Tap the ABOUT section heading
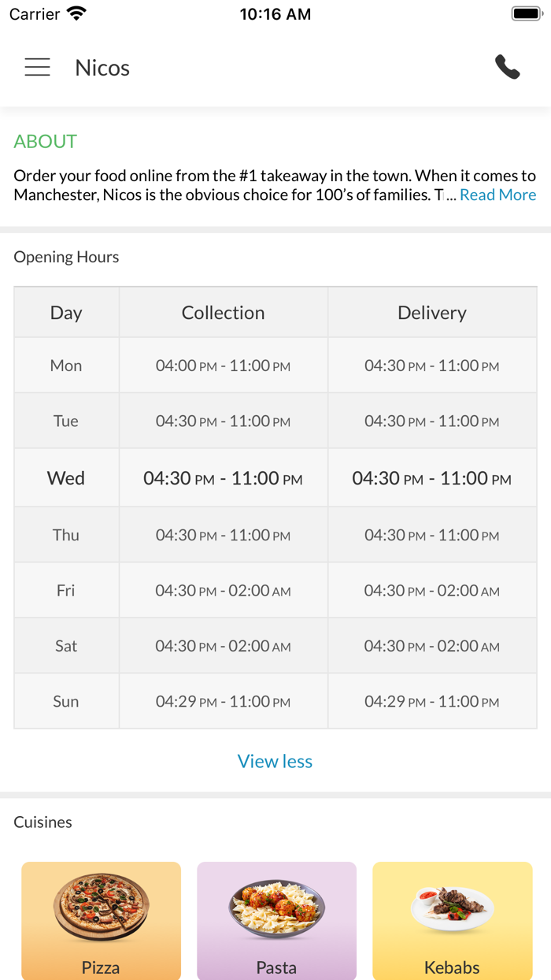551x980 pixels. [46, 142]
